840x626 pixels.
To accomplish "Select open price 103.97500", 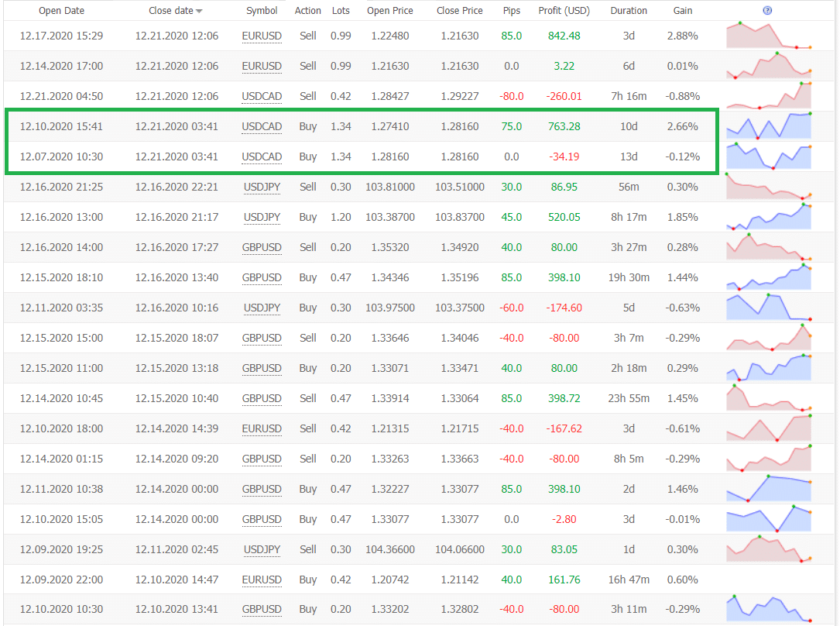I will click(390, 308).
